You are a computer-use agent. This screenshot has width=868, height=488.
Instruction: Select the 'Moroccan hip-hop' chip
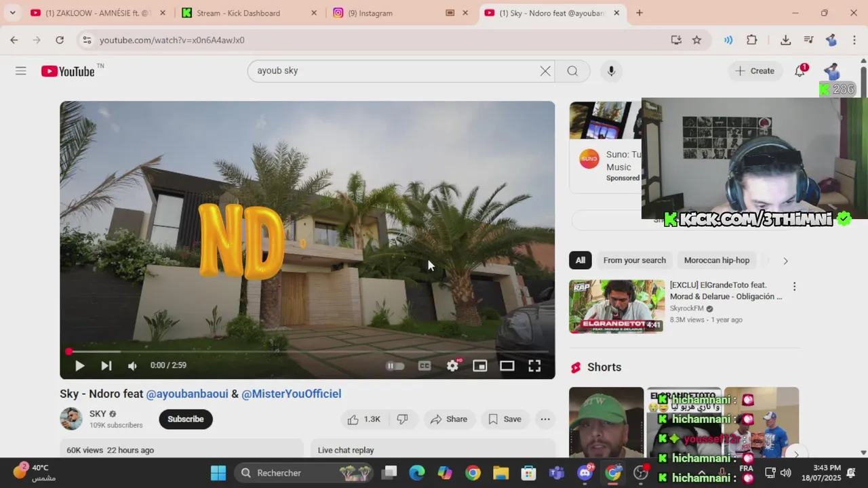(717, 260)
